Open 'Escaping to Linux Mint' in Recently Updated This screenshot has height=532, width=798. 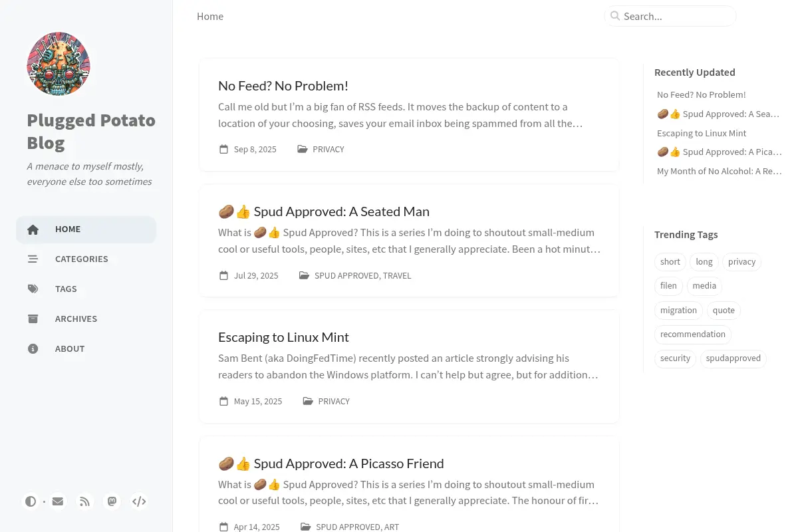click(702, 133)
